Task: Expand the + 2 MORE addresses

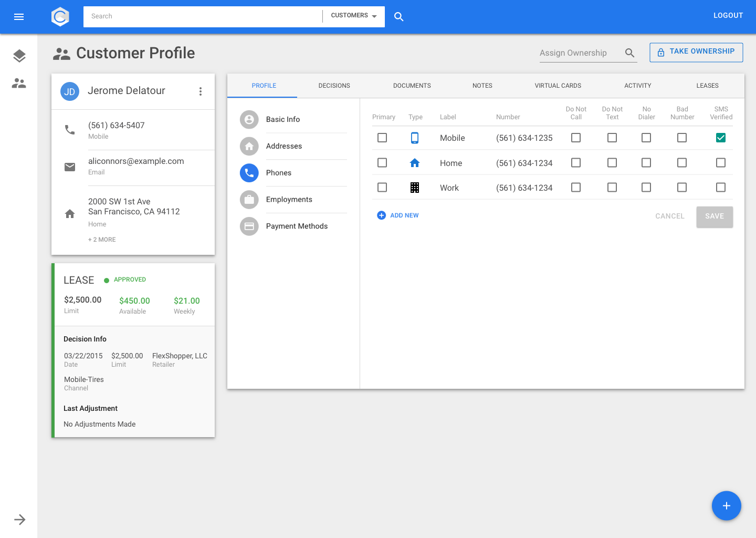Action: click(x=102, y=240)
